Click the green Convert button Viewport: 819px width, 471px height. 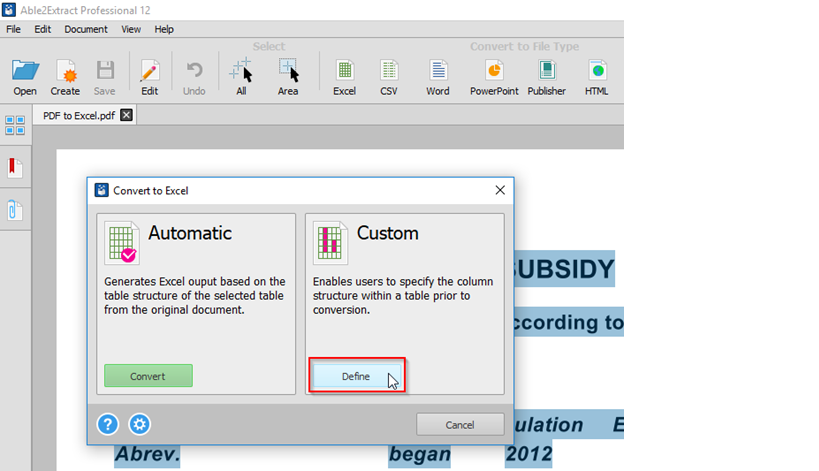pos(148,376)
